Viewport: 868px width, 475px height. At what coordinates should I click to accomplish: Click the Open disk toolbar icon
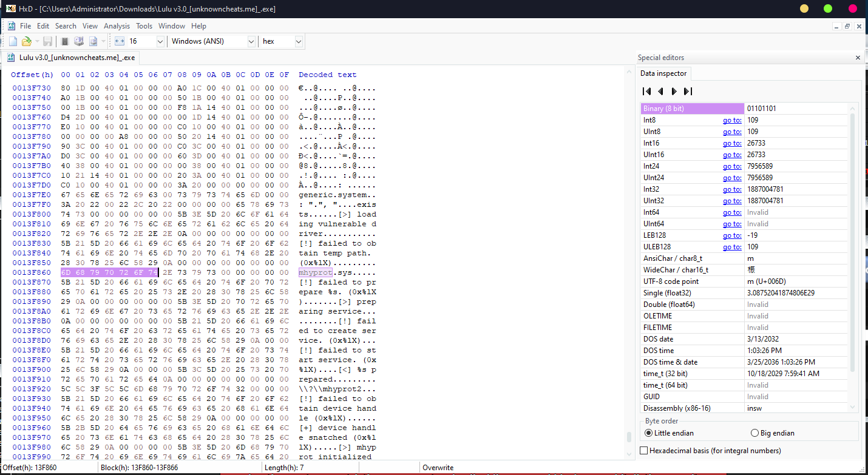78,41
